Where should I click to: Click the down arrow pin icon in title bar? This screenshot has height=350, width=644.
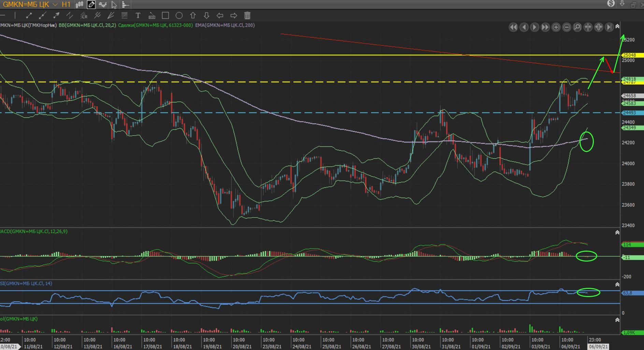(x=622, y=4)
